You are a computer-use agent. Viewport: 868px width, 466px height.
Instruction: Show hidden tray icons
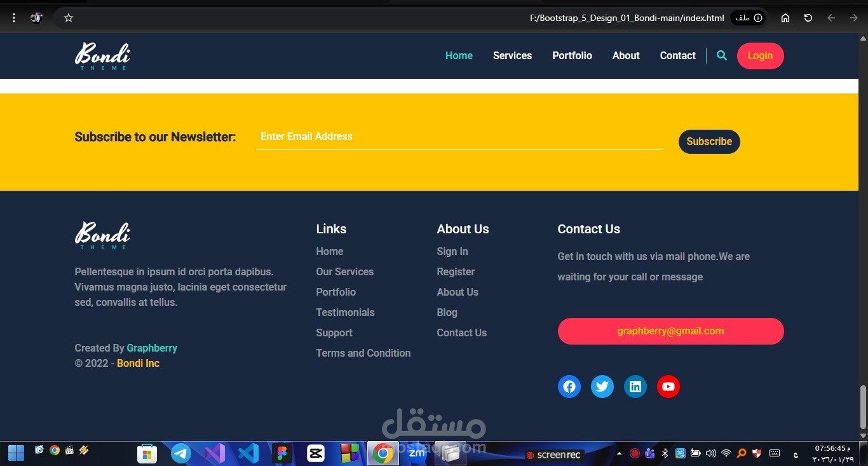pos(620,453)
